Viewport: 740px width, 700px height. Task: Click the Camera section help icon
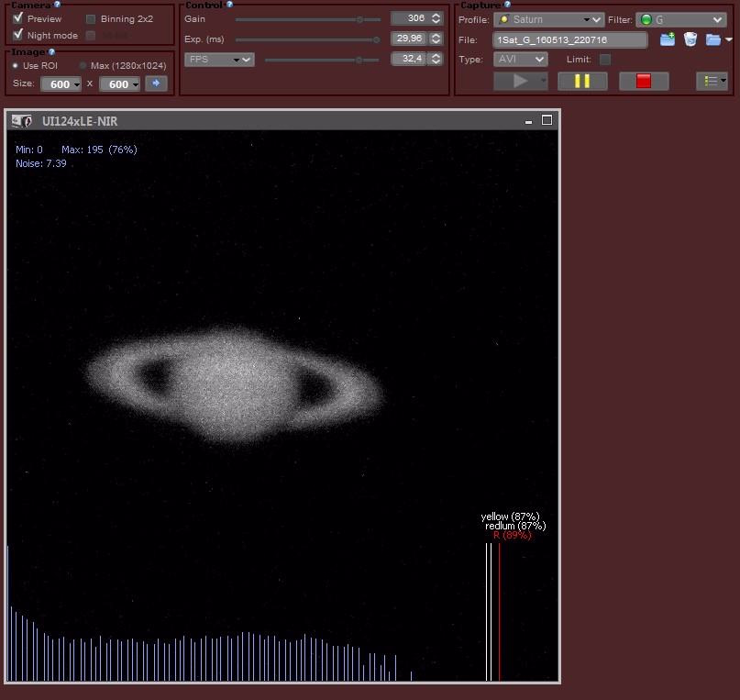pyautogui.click(x=57, y=5)
